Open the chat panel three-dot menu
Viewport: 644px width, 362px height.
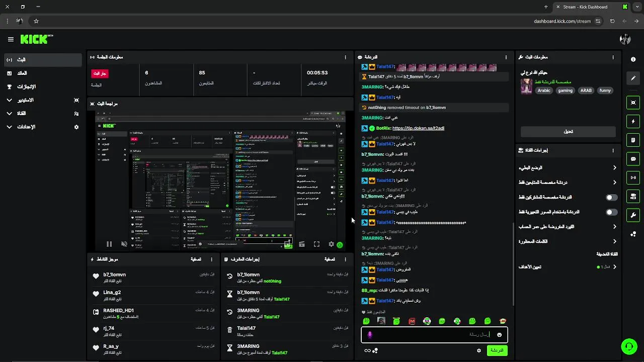tap(506, 57)
